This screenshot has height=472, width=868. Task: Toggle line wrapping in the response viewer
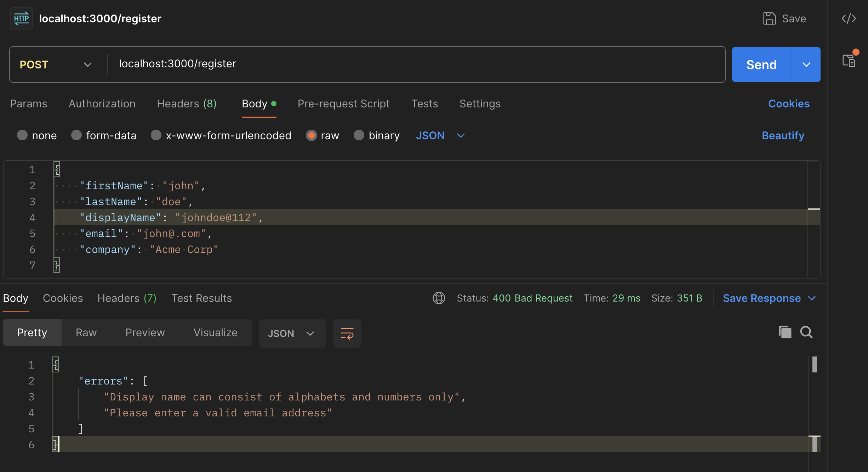click(347, 333)
